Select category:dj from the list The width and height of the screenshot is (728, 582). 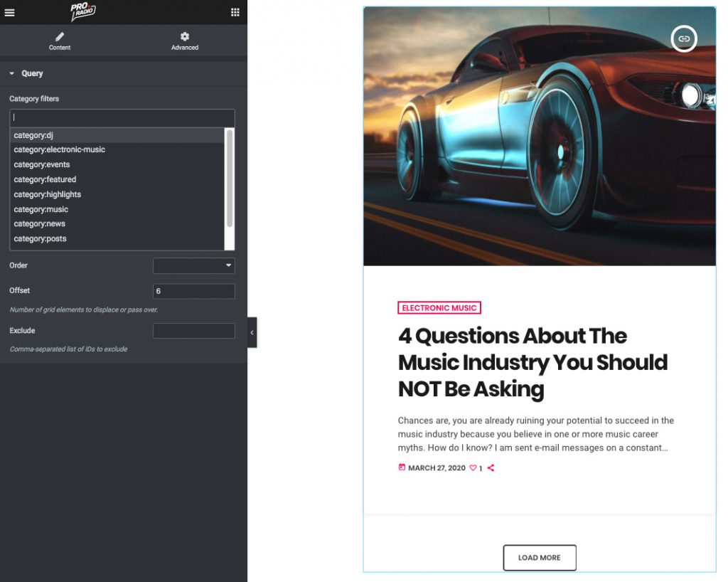coord(34,135)
